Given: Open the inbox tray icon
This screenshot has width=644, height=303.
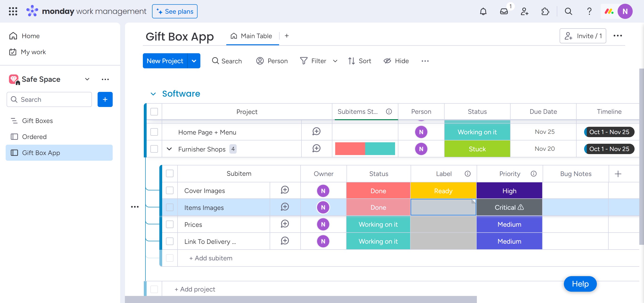Looking at the screenshot, I should tap(504, 12).
